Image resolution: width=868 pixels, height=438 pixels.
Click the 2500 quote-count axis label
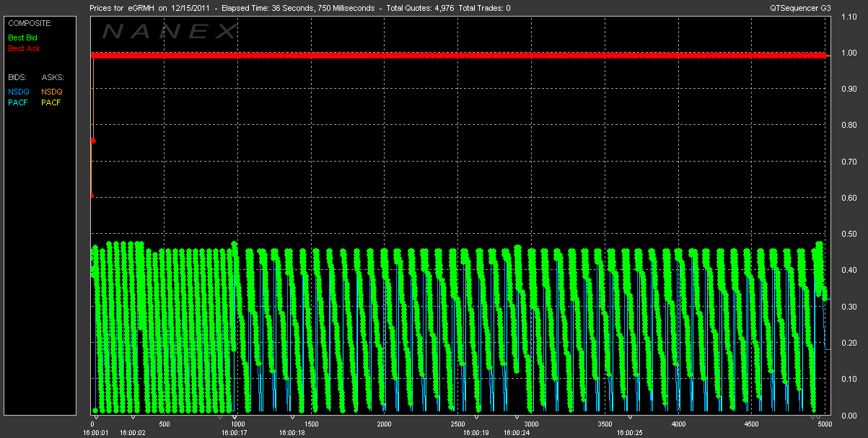(x=458, y=424)
